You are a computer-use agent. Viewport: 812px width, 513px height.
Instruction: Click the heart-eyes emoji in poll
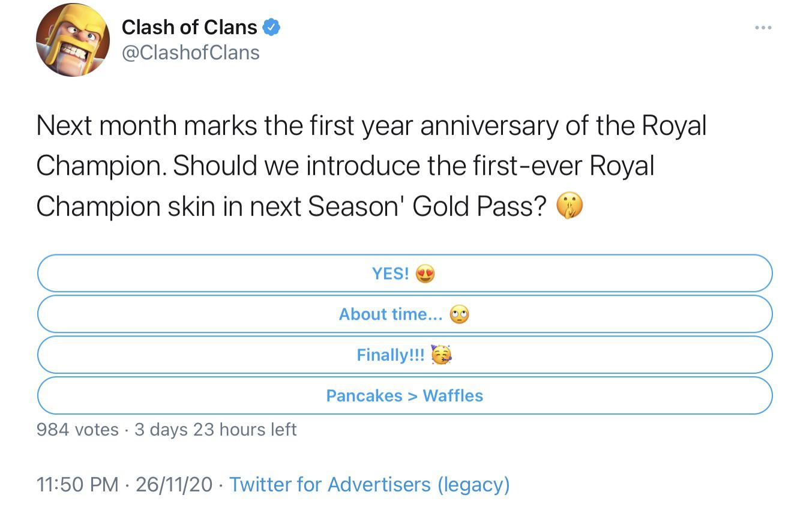click(x=425, y=274)
